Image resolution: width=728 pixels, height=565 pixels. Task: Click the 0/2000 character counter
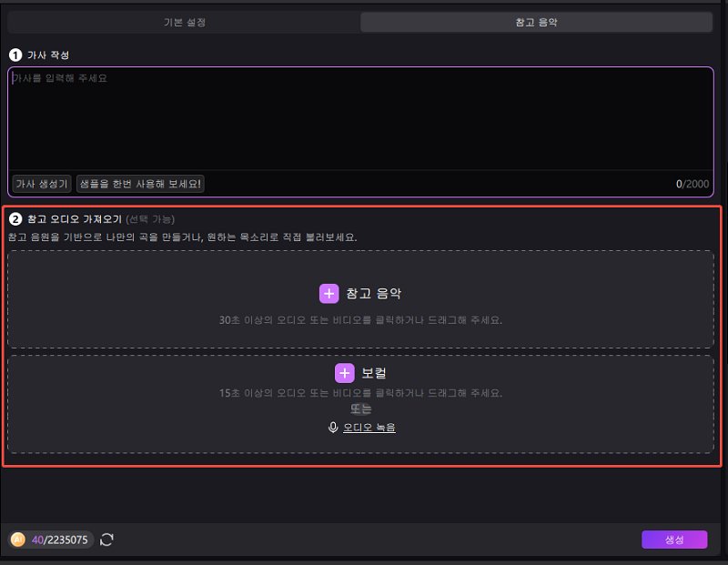[693, 184]
